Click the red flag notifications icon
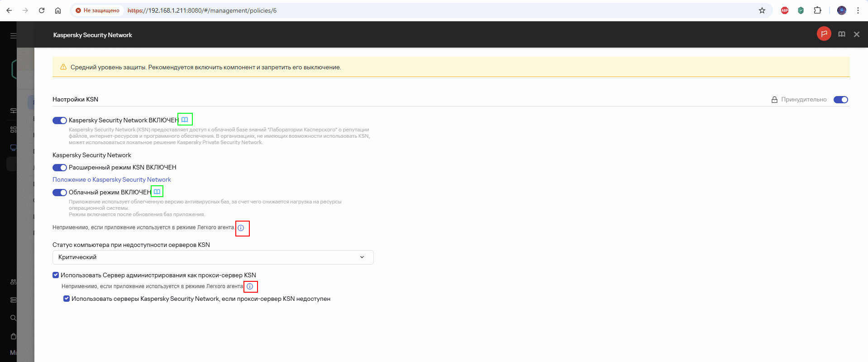This screenshot has width=868, height=362. click(824, 34)
